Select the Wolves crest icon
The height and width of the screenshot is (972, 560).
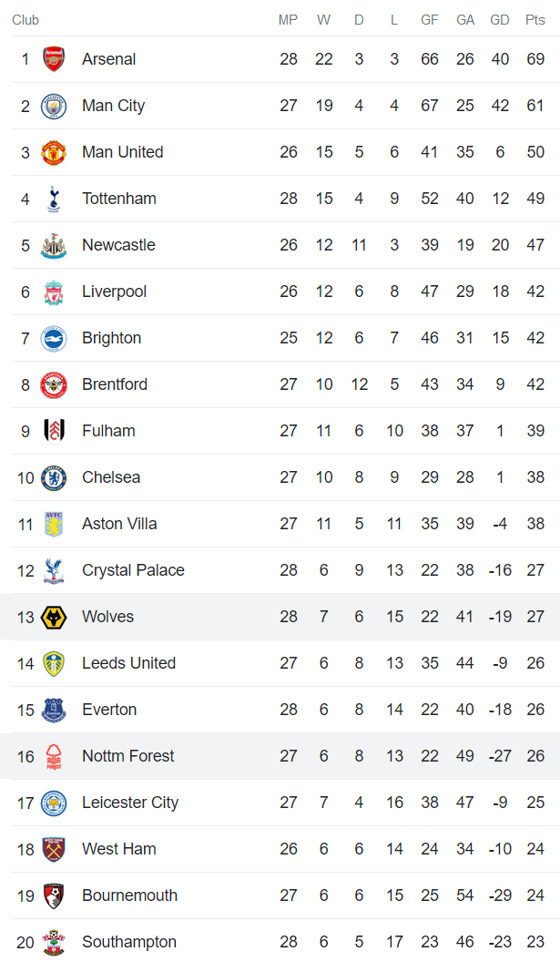tap(54, 617)
